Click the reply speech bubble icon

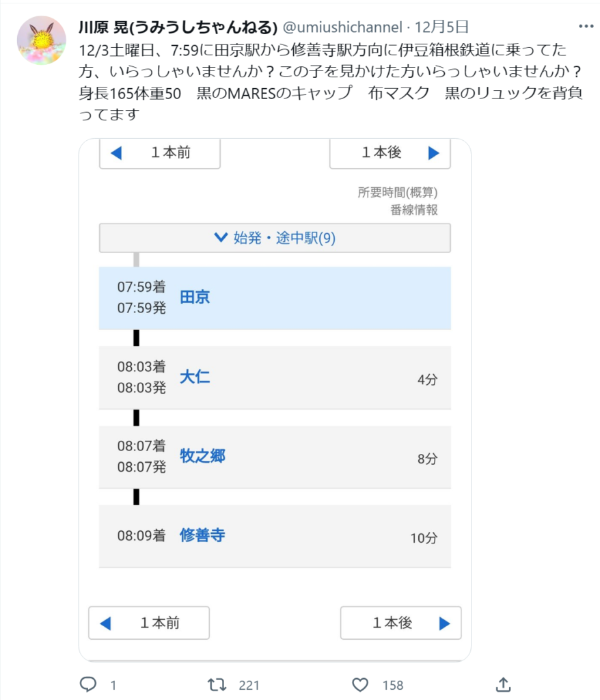click(x=88, y=684)
